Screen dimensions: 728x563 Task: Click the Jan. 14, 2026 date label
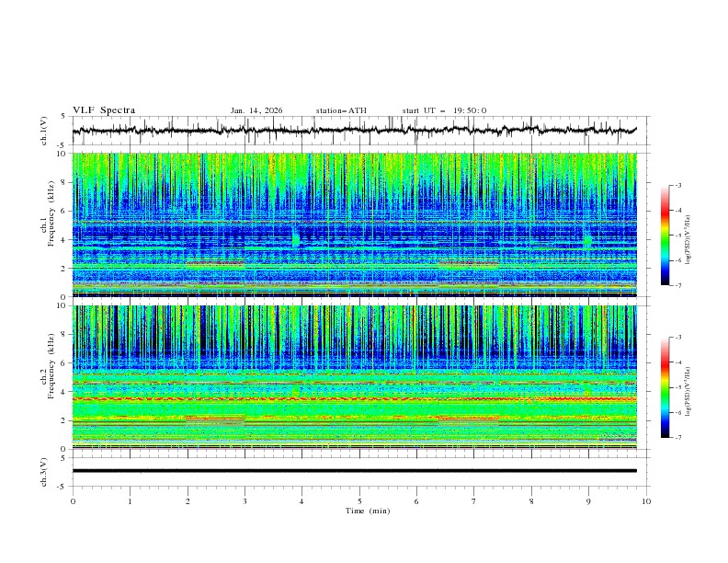[x=256, y=110]
